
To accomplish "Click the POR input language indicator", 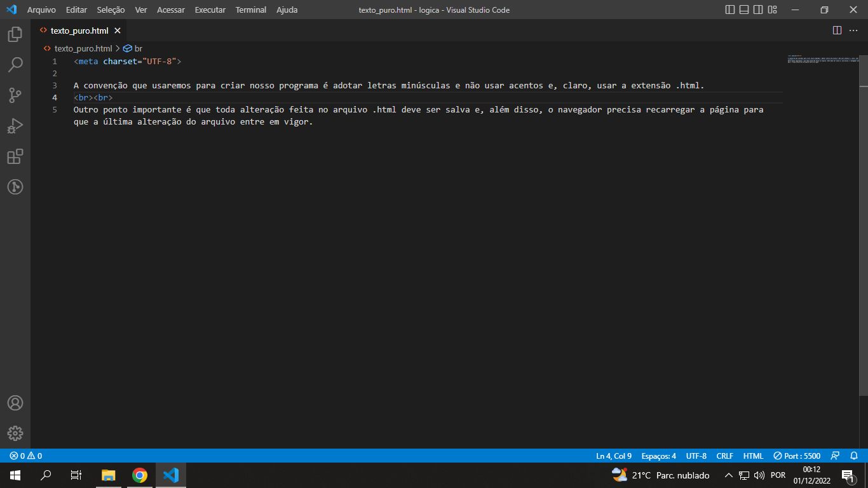I will [x=778, y=475].
